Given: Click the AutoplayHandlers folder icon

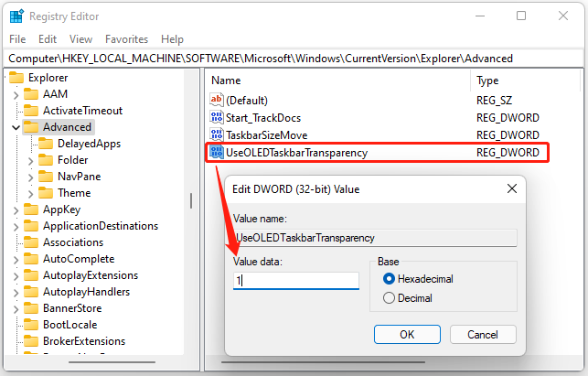Looking at the screenshot, I should (31, 292).
